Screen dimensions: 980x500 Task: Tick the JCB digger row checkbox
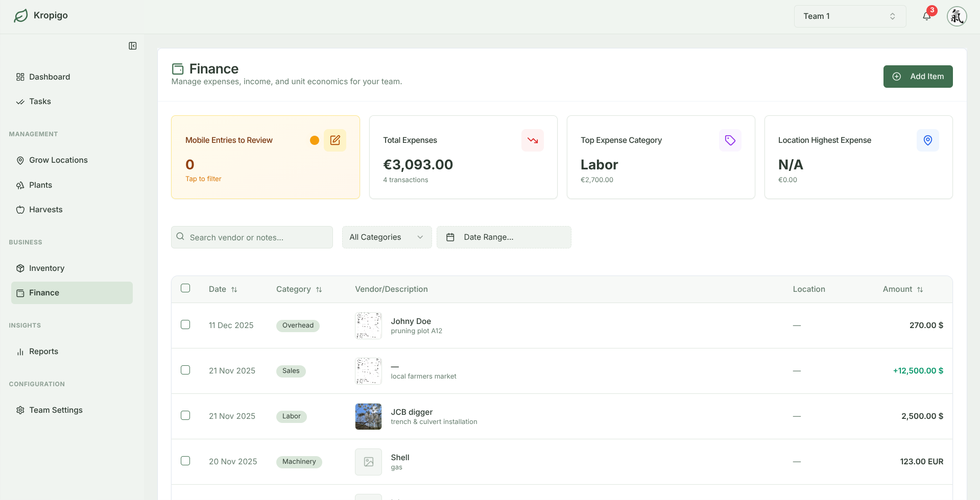(x=185, y=416)
